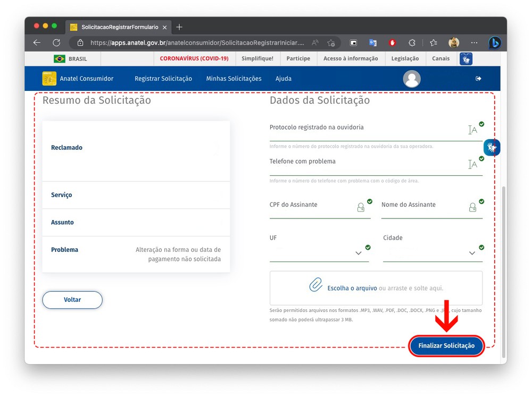Viewport: 532px width, 397px height.
Task: Open Registrar Solicitação menu item
Action: 163,79
